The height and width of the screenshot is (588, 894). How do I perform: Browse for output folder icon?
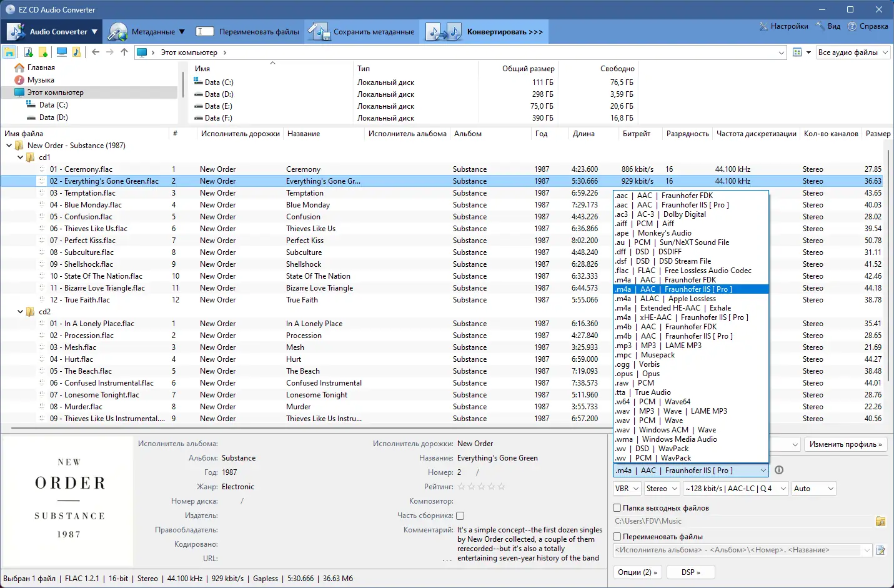(881, 521)
